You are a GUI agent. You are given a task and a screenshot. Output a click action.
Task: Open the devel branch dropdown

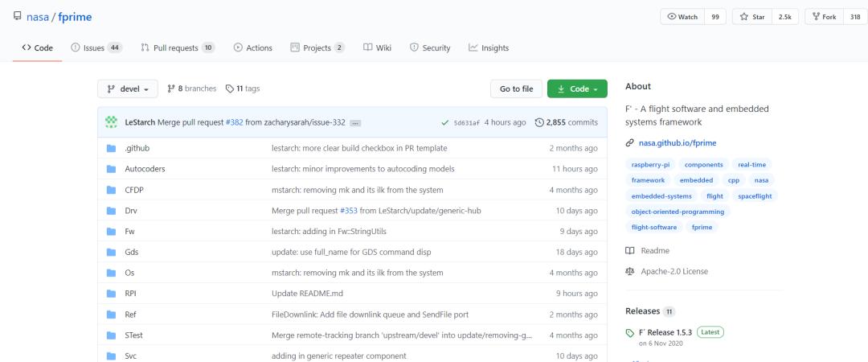(x=128, y=88)
